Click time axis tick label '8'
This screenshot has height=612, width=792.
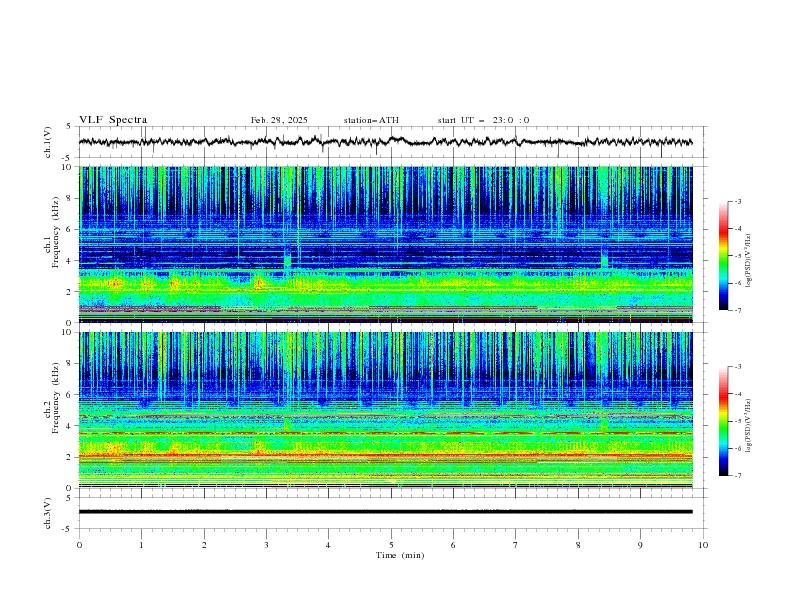coord(578,545)
